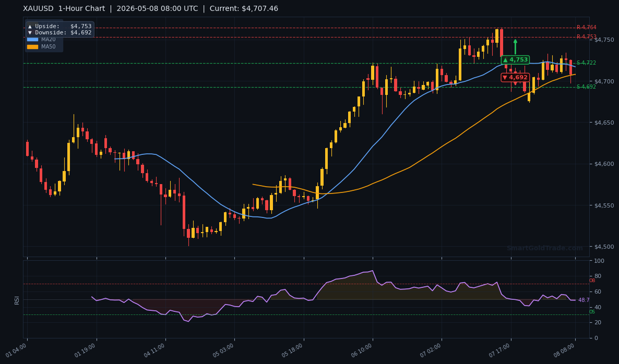Click the '04 11:00' time axis label
The image size is (619, 364).
coord(154,350)
